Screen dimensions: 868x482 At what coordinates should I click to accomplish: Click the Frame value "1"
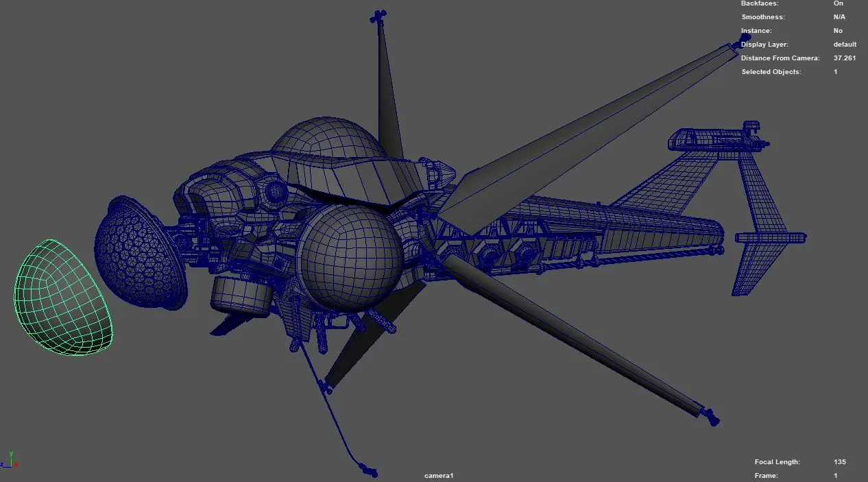click(836, 476)
